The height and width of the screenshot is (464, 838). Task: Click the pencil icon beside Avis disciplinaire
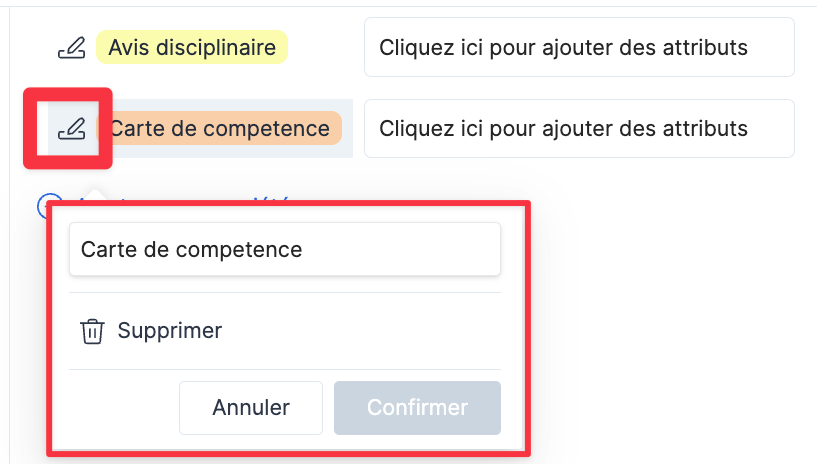click(x=71, y=48)
